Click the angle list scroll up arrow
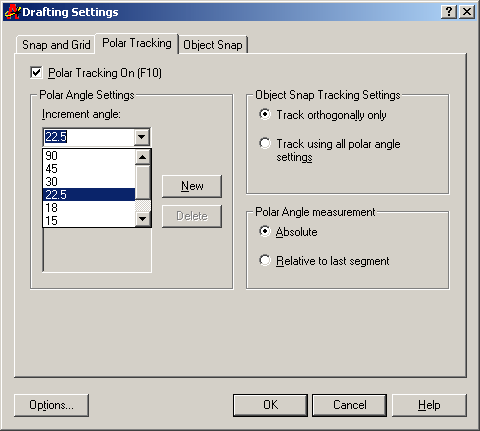 [143, 157]
